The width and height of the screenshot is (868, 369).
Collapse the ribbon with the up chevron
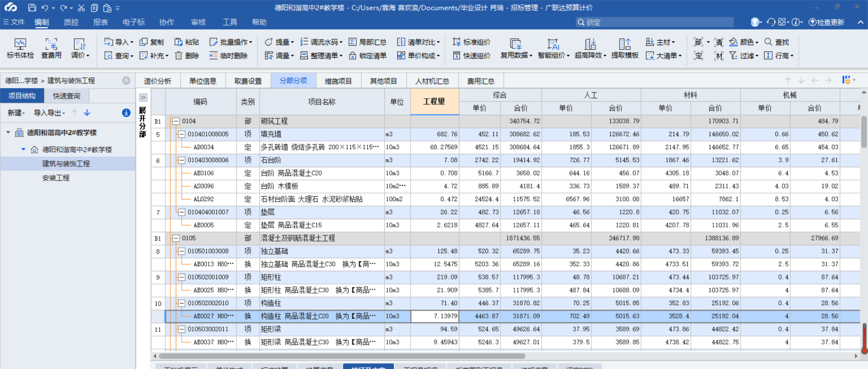[x=860, y=22]
